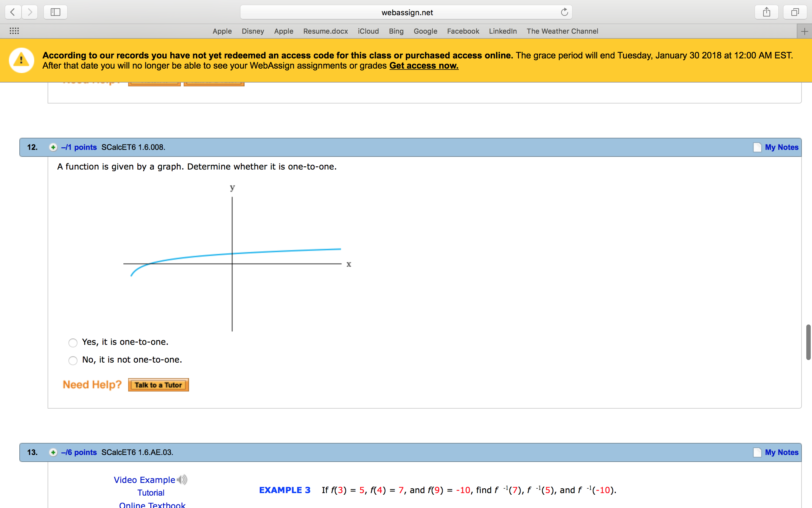Image resolution: width=812 pixels, height=508 pixels.
Task: Select 'No, it is not one-to-one' option
Action: click(73, 360)
